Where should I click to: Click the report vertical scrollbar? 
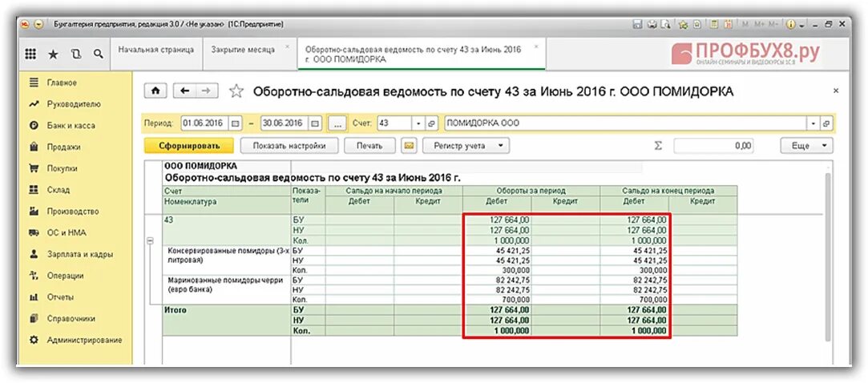828,257
